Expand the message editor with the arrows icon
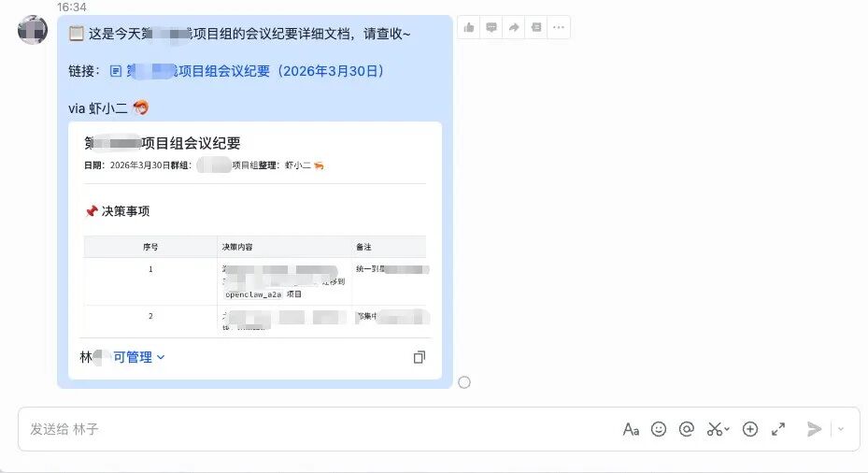This screenshot has height=473, width=868. click(778, 429)
